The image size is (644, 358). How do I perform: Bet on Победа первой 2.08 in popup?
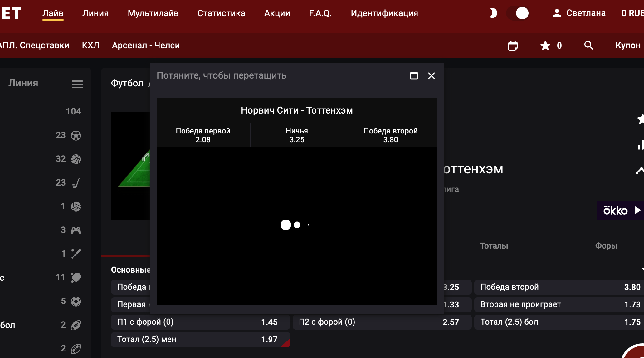click(x=203, y=135)
